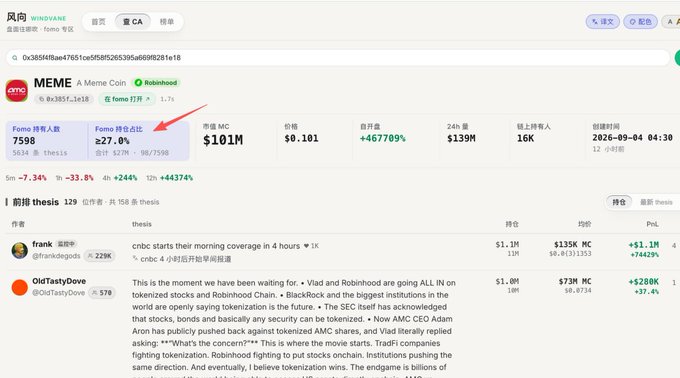
Task: Click the 均价 column header
Action: (584, 224)
